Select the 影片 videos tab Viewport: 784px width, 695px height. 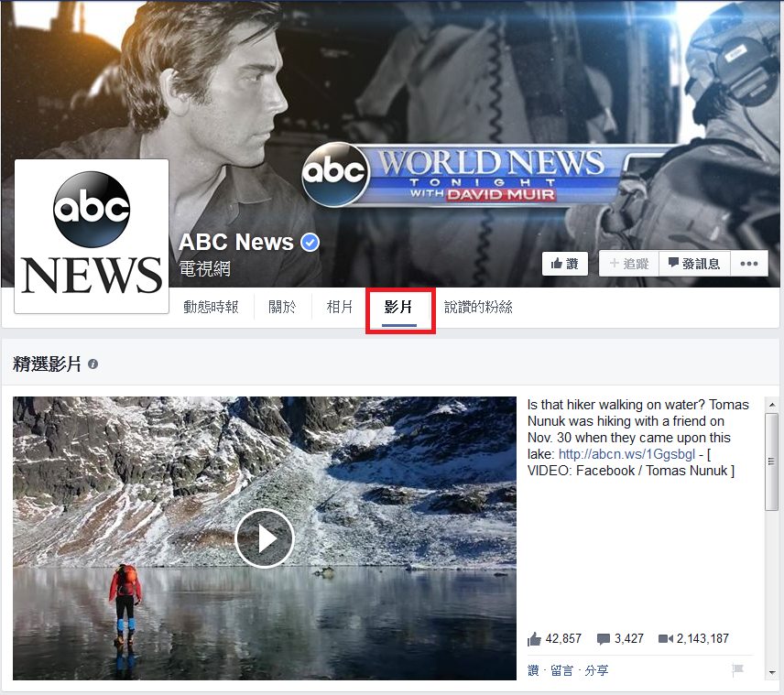tap(398, 307)
